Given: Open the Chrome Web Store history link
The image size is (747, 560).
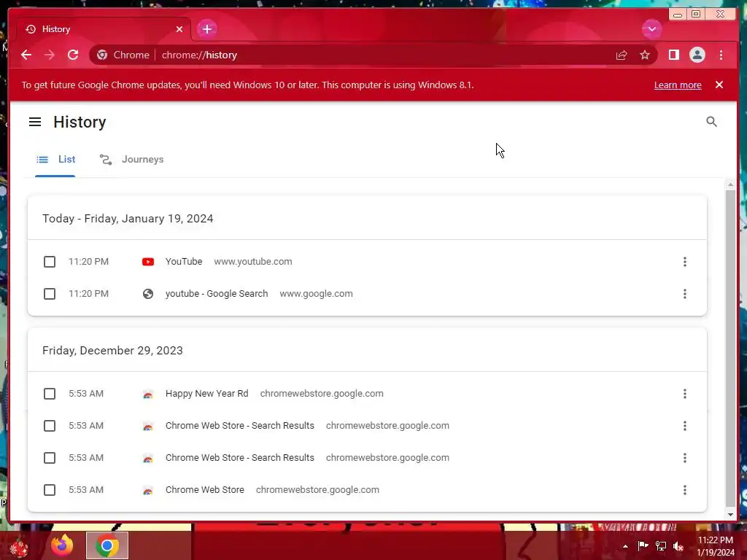Looking at the screenshot, I should (205, 489).
